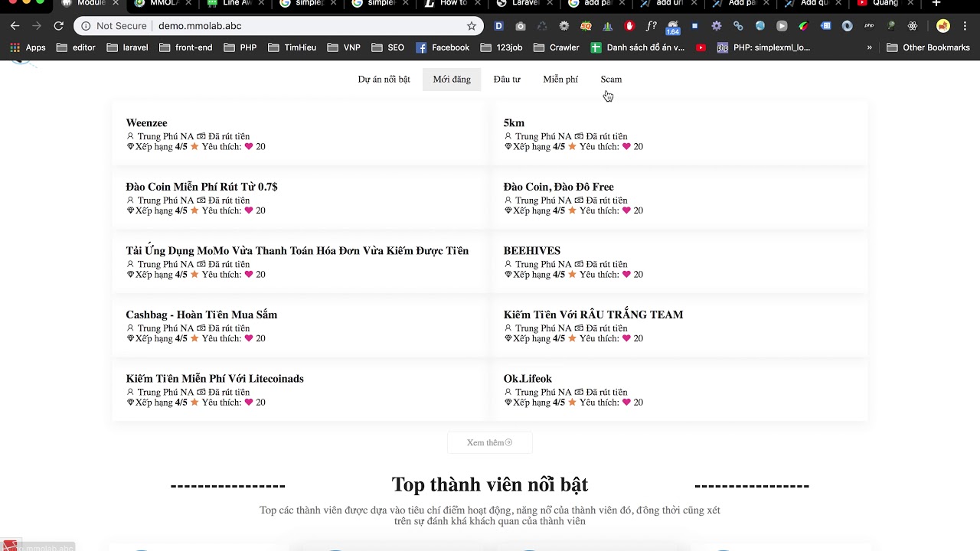
Task: Switch to the Đầu tư tab
Action: tap(507, 80)
